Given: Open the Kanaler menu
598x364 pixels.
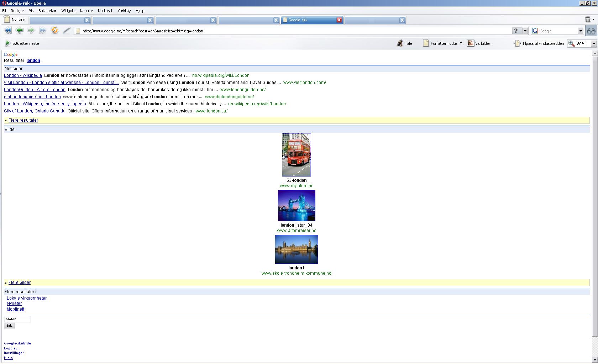Looking at the screenshot, I should click(86, 11).
